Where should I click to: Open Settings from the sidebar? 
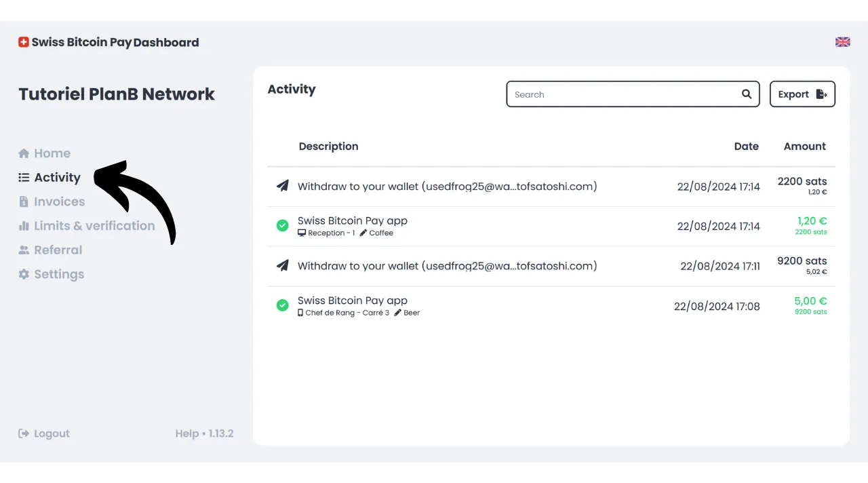59,275
